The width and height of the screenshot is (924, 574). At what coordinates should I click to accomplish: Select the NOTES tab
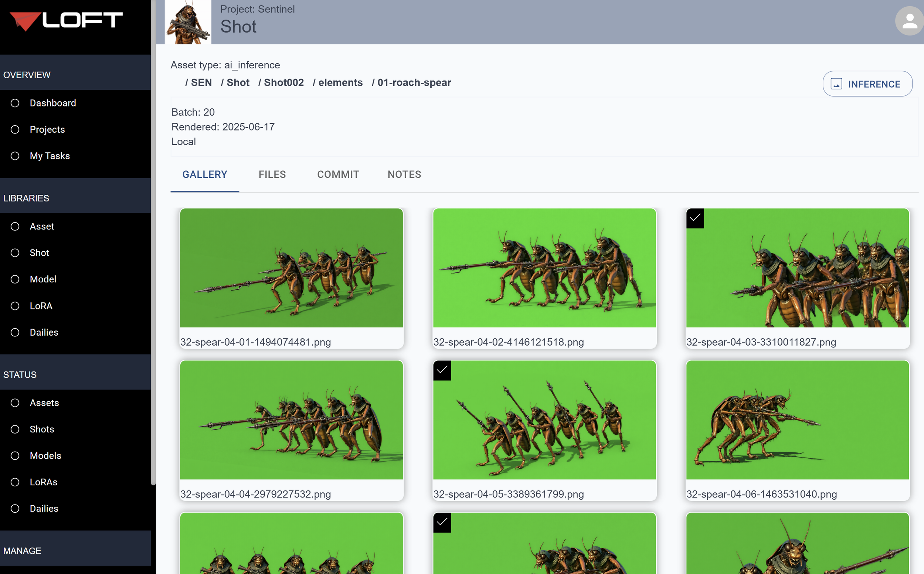[x=404, y=174]
